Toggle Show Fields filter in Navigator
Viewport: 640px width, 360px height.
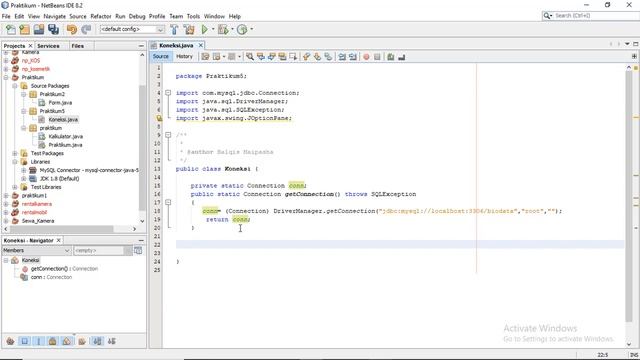(24, 341)
